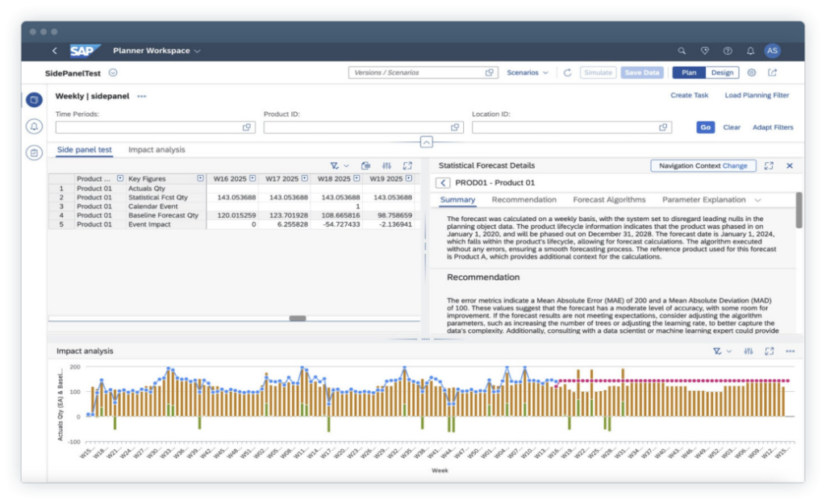Open the Scenarios dropdown
The height and width of the screenshot is (504, 826).
pos(527,73)
